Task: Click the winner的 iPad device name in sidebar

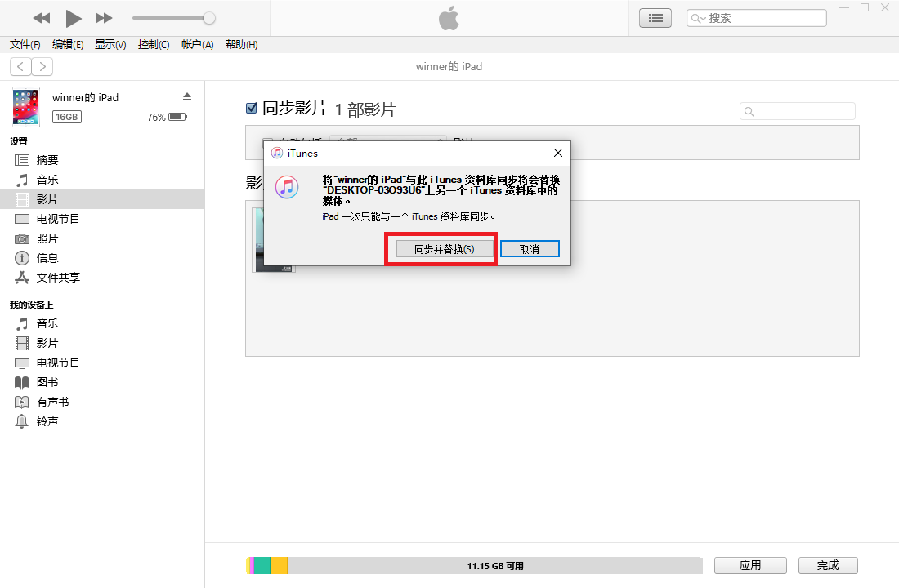Action: coord(86,97)
